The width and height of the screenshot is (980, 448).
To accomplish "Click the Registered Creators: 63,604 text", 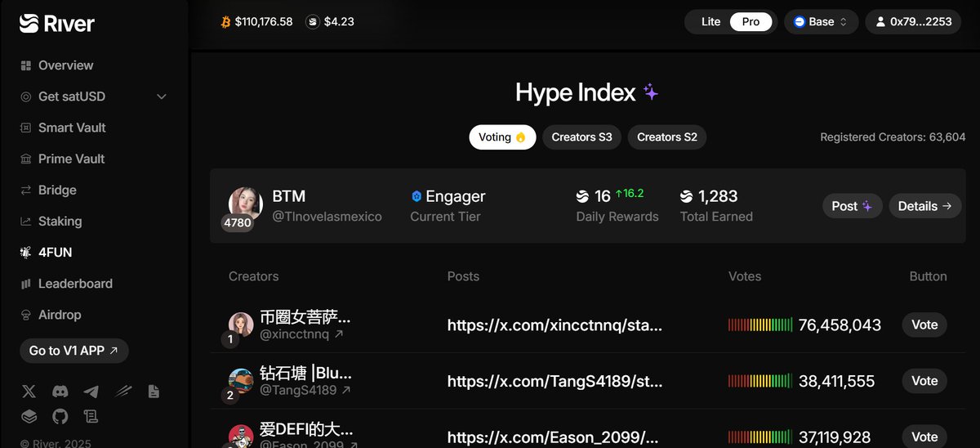I will coord(893,137).
